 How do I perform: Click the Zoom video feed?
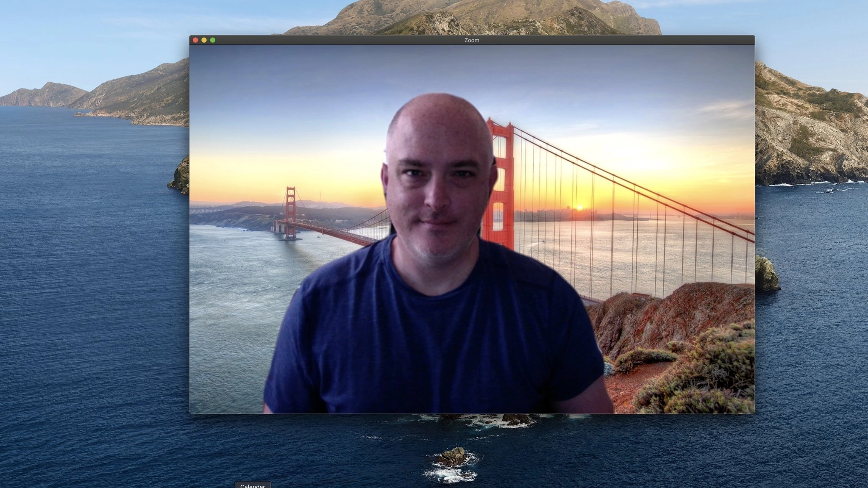coord(472,229)
